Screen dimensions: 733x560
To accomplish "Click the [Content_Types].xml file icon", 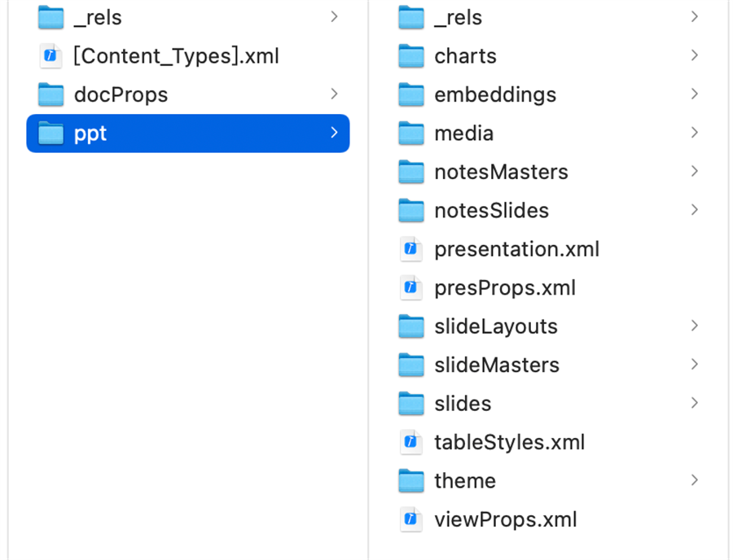I will pyautogui.click(x=50, y=56).
